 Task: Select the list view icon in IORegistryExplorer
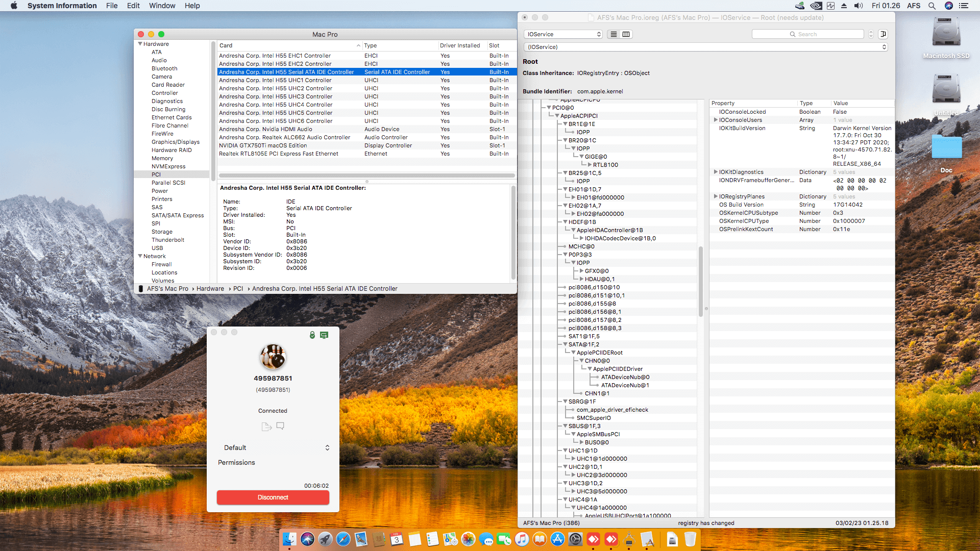(x=613, y=34)
